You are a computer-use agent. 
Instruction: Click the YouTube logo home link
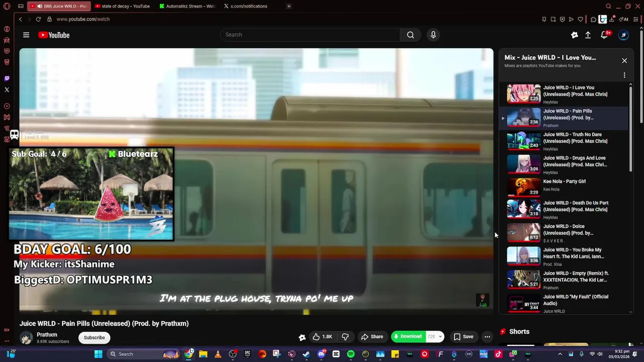[x=54, y=35]
